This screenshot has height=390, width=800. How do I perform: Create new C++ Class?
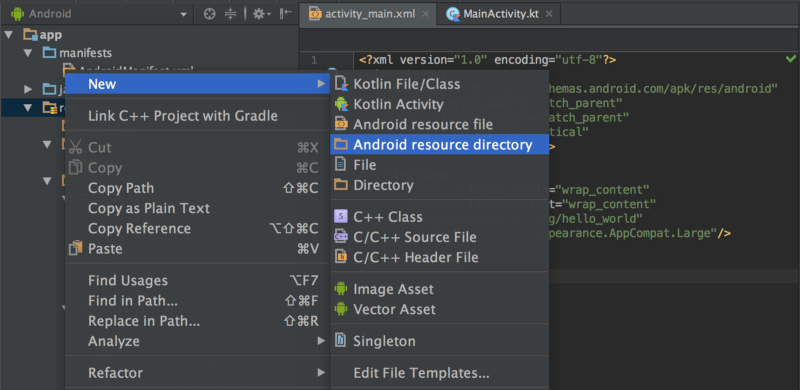[x=440, y=217]
